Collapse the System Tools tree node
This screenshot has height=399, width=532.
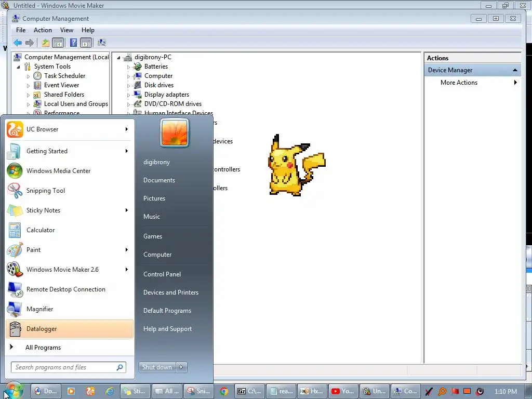point(18,67)
